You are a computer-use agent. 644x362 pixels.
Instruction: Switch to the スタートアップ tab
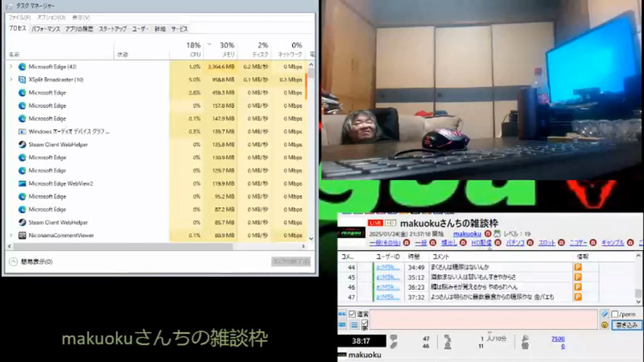(113, 29)
